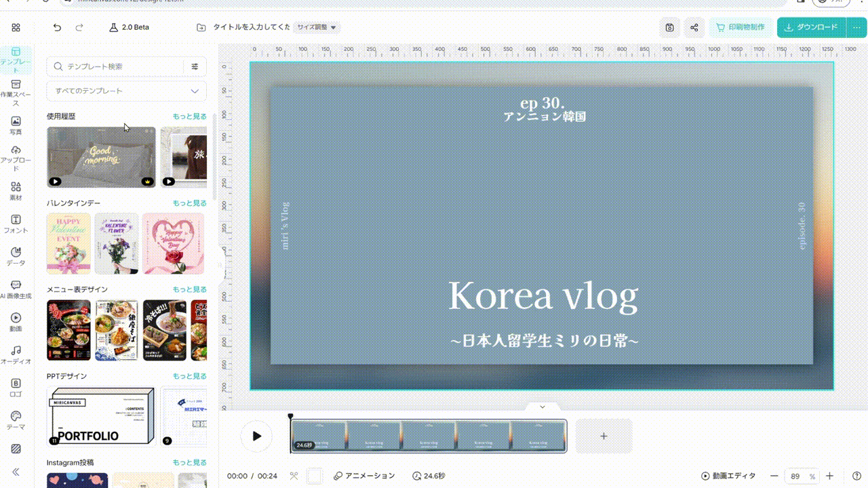The width and height of the screenshot is (868, 488).
Task: Click the share icon in top bar
Action: coord(694,28)
